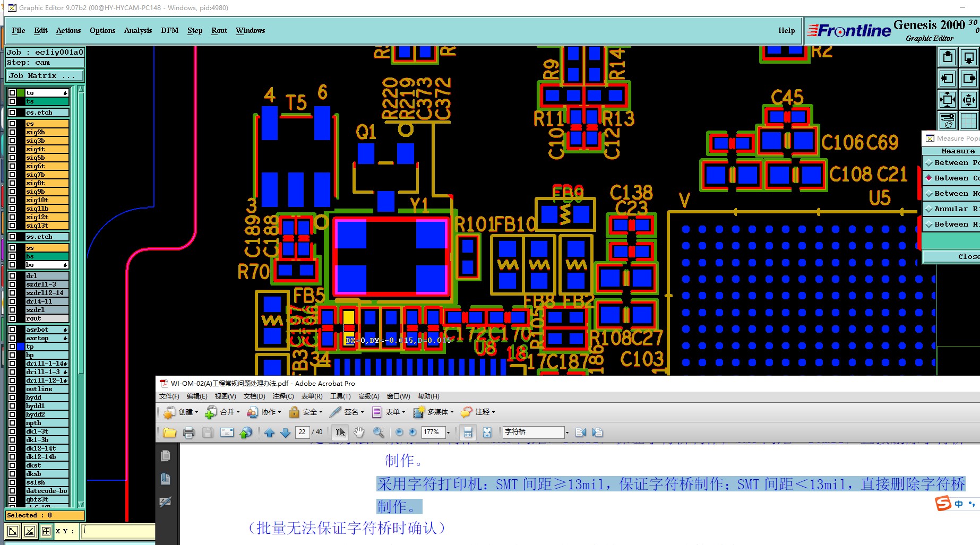
Task: Click Close in the Measure popup
Action: [x=951, y=256]
